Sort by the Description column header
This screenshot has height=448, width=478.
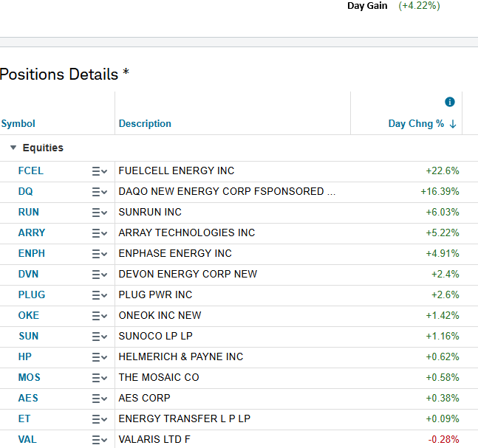pos(145,124)
